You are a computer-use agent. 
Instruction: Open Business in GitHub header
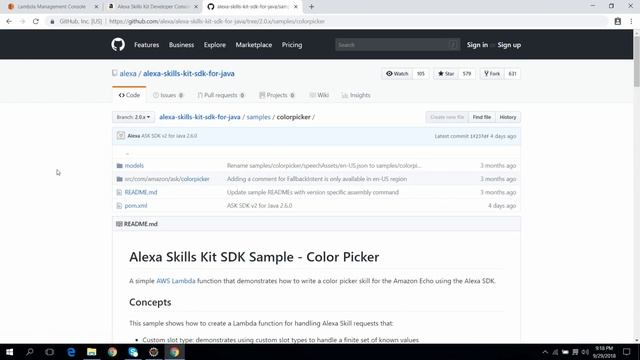181,45
